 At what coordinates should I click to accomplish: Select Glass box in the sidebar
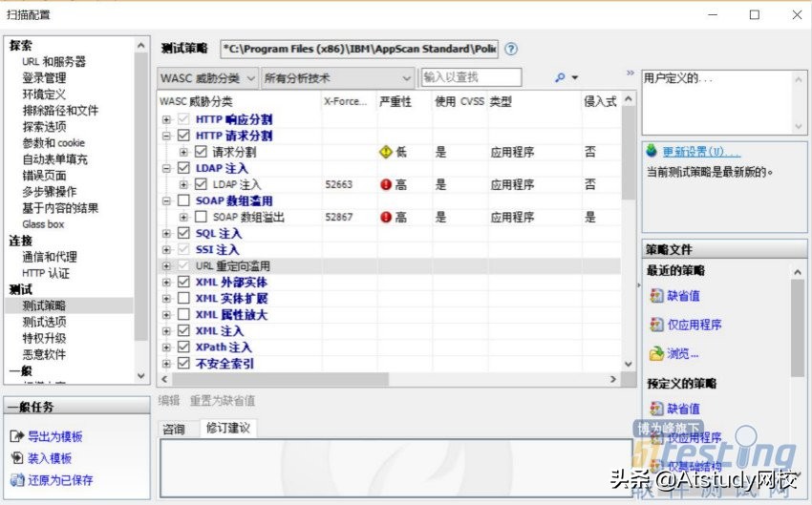[43, 224]
